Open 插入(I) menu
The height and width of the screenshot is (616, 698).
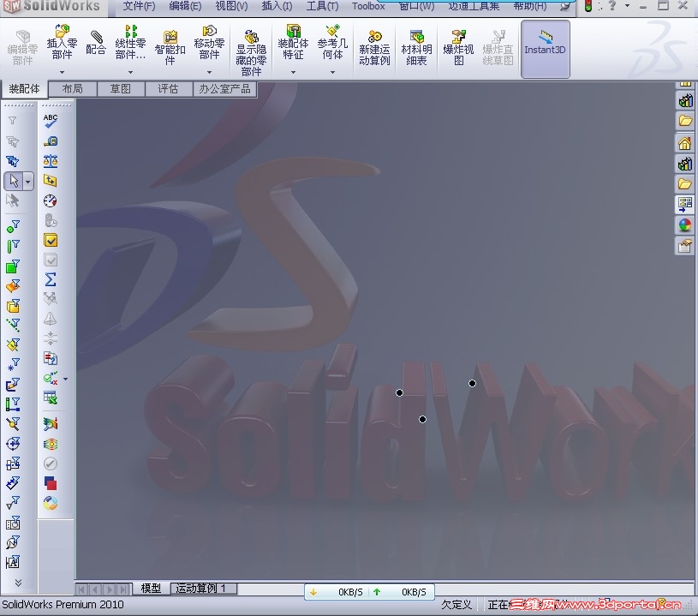click(x=277, y=6)
